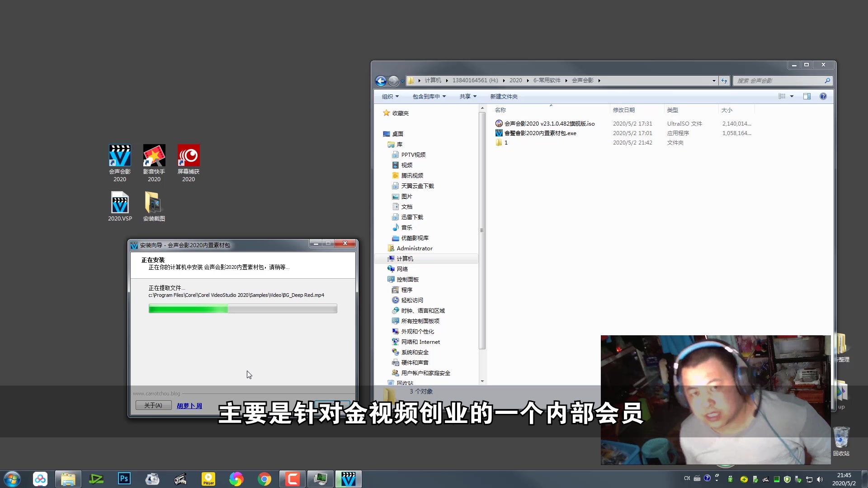Expand the 包含到库中 dropdown
Viewport: 868px width, 488px height.
tap(429, 97)
